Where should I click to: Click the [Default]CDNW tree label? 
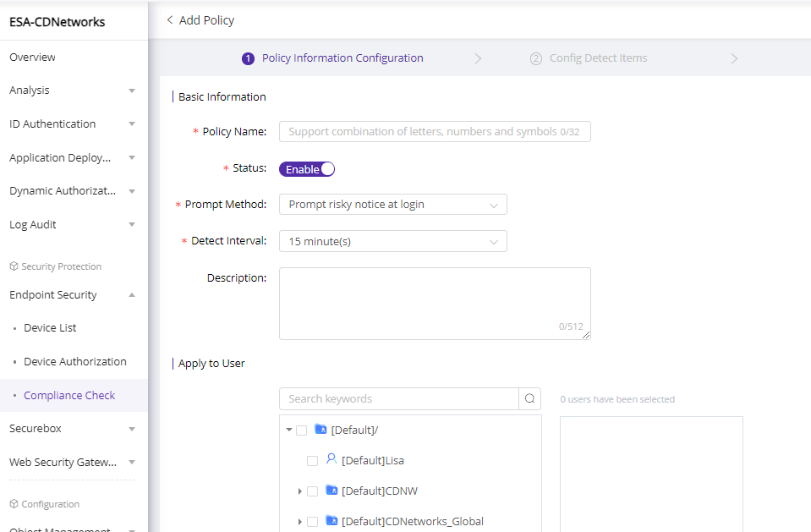click(379, 491)
